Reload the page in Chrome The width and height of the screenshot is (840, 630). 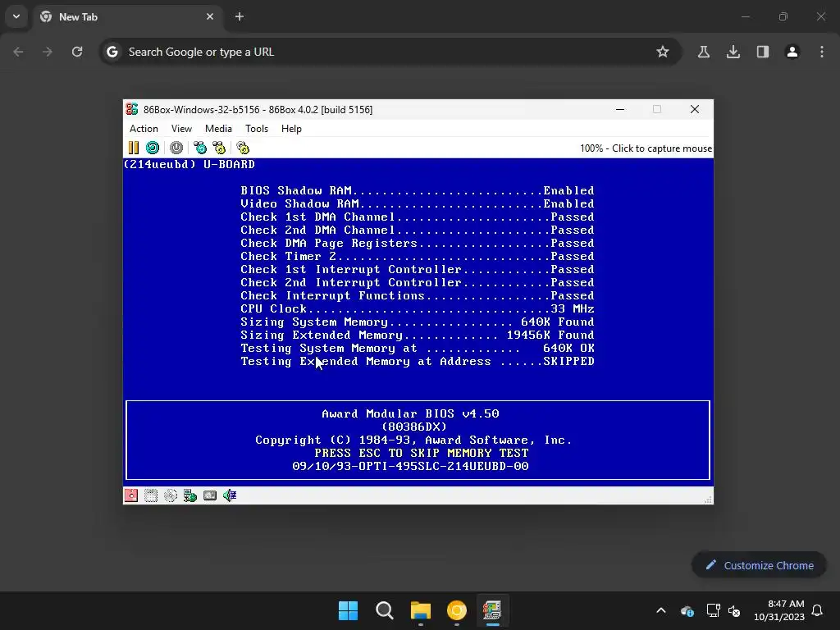77,52
